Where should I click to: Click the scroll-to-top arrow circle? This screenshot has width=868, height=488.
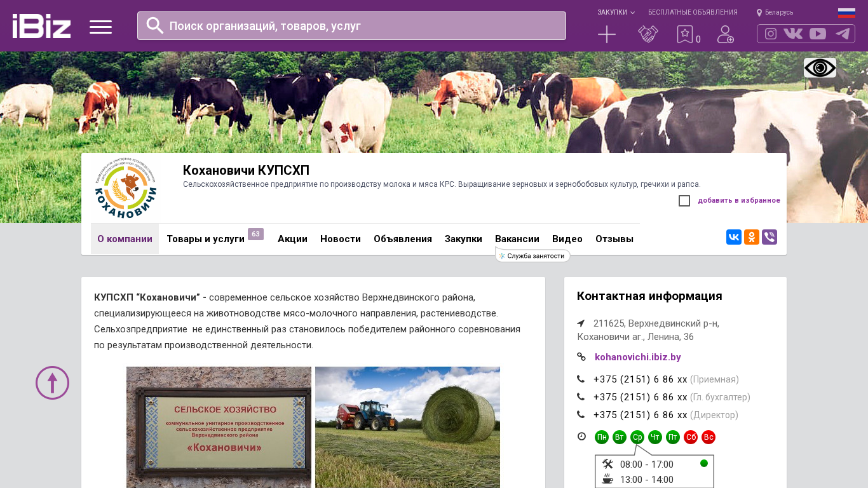click(52, 383)
